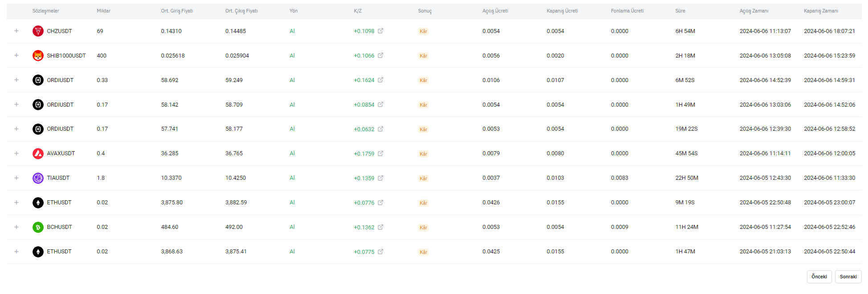Open share icon next to +0.1066 profit
The width and height of the screenshot is (868, 294).
click(x=381, y=55)
